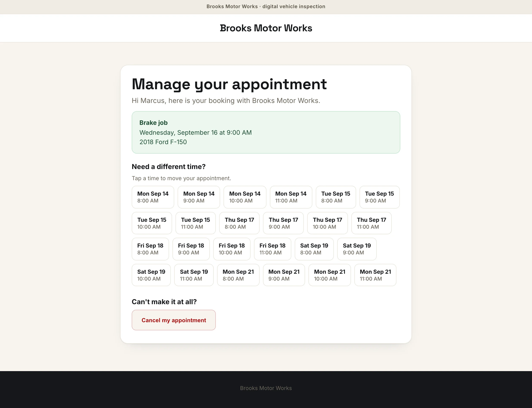Move booking to Fri Sep 18 11:00 AM
The image size is (532, 408).
coord(272,249)
